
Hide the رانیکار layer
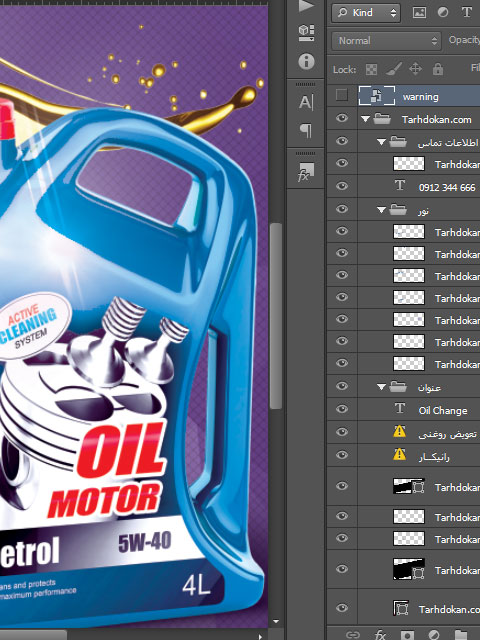pyautogui.click(x=342, y=455)
